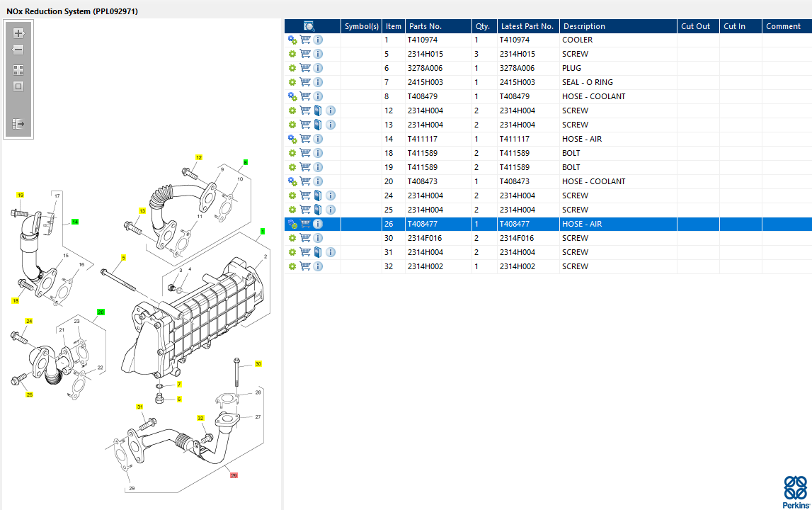This screenshot has width=812, height=510.
Task: Click yellow callout 24 on the diagram
Action: [x=29, y=322]
